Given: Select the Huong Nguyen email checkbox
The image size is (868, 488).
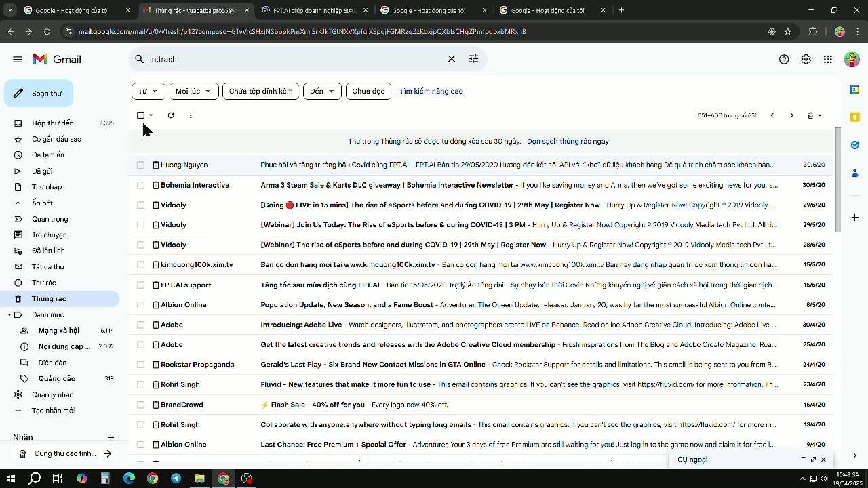Looking at the screenshot, I should pyautogui.click(x=140, y=165).
